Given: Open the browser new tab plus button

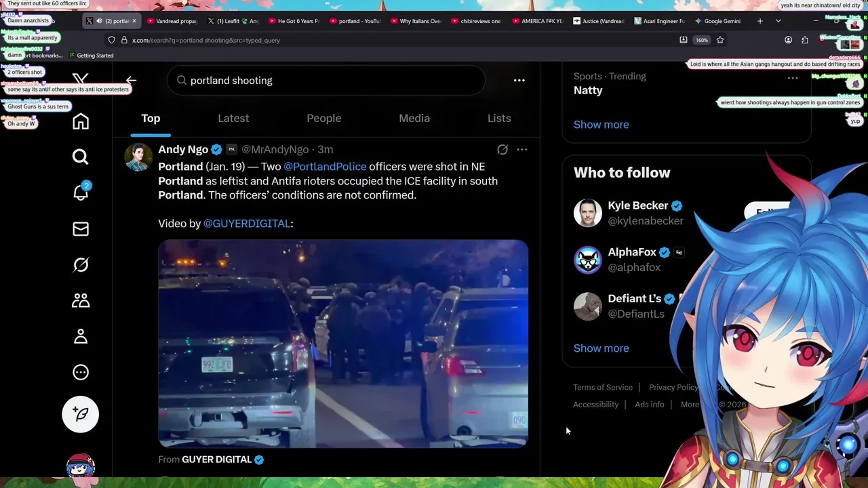Looking at the screenshot, I should (760, 21).
